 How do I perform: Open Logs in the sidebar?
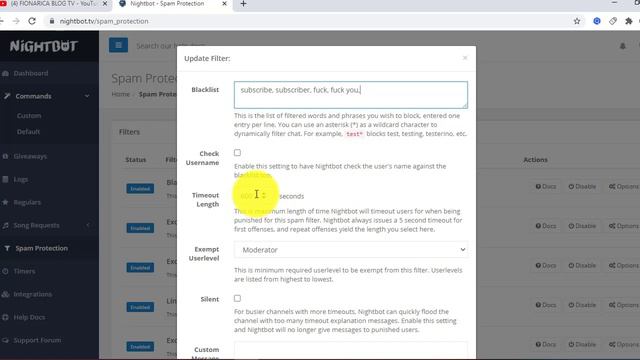click(x=20, y=179)
